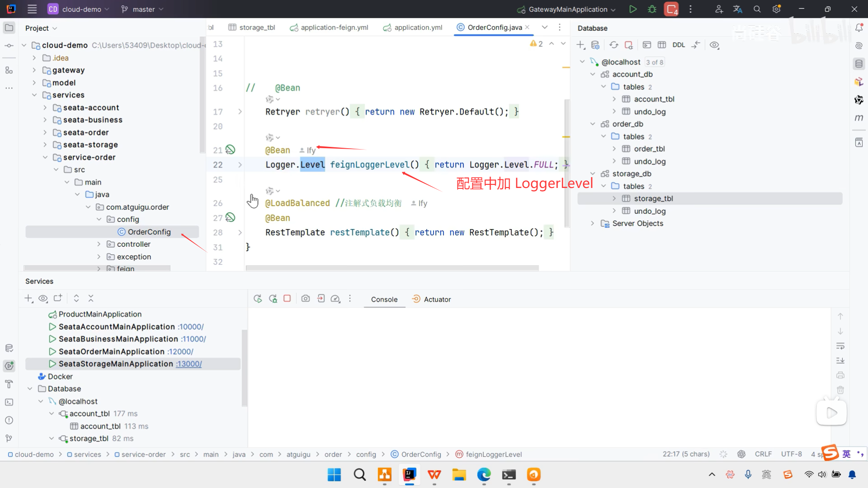Click the red Stop button in Services console

click(x=287, y=299)
